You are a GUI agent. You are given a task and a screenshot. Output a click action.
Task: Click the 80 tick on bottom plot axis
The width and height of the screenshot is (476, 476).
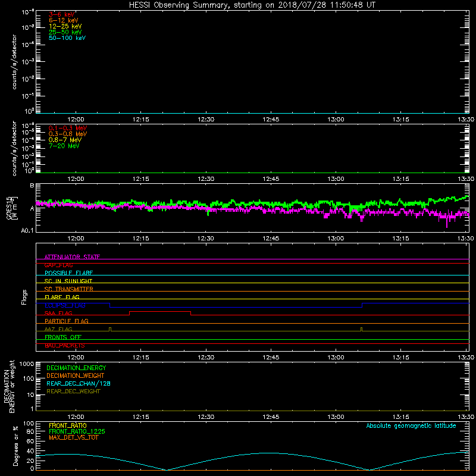[30, 431]
